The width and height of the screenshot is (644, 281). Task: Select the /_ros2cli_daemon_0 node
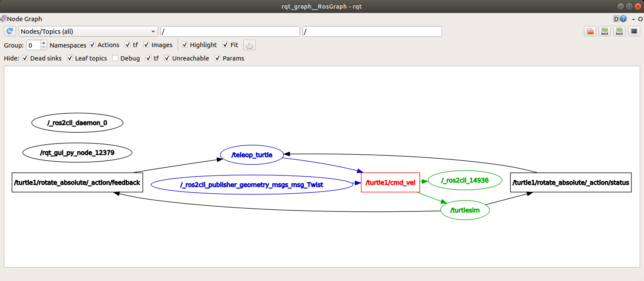coord(77,123)
